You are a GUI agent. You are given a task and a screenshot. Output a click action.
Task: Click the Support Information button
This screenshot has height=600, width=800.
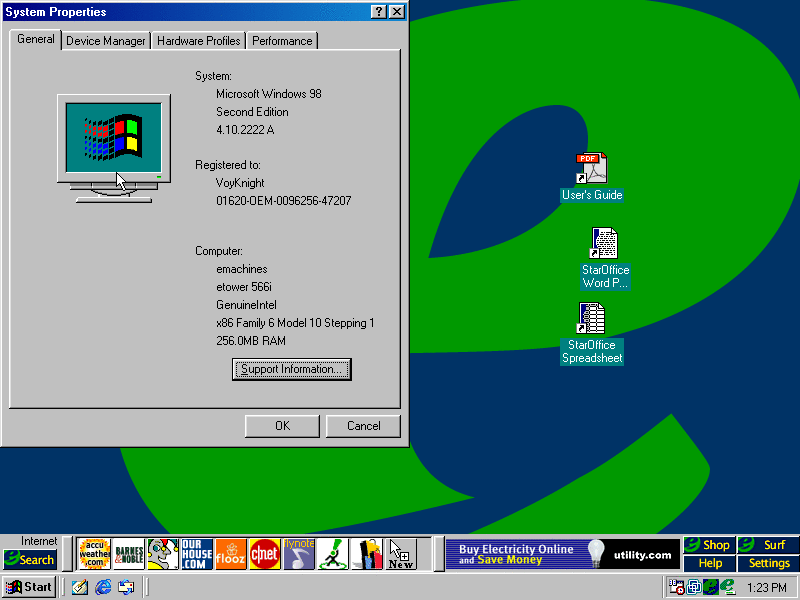[x=291, y=369]
